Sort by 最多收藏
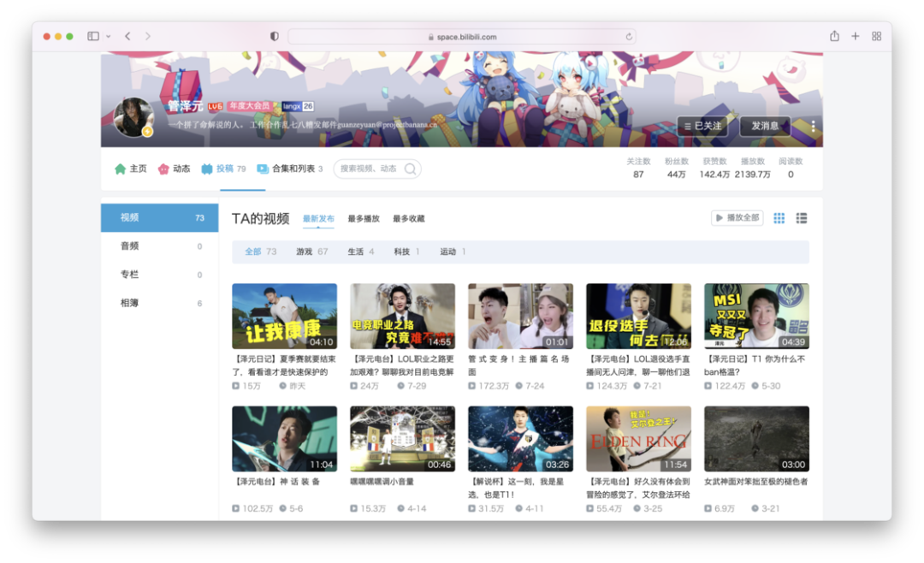The image size is (924, 563). [x=409, y=219]
